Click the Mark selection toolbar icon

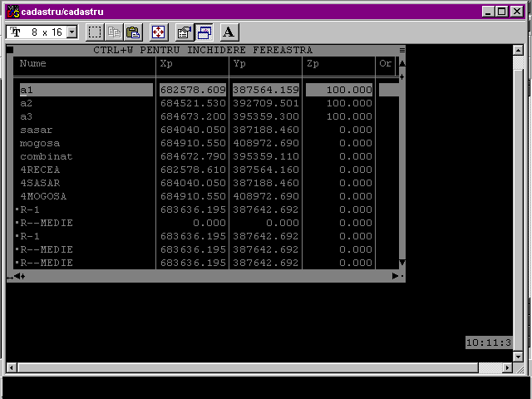tap(95, 32)
